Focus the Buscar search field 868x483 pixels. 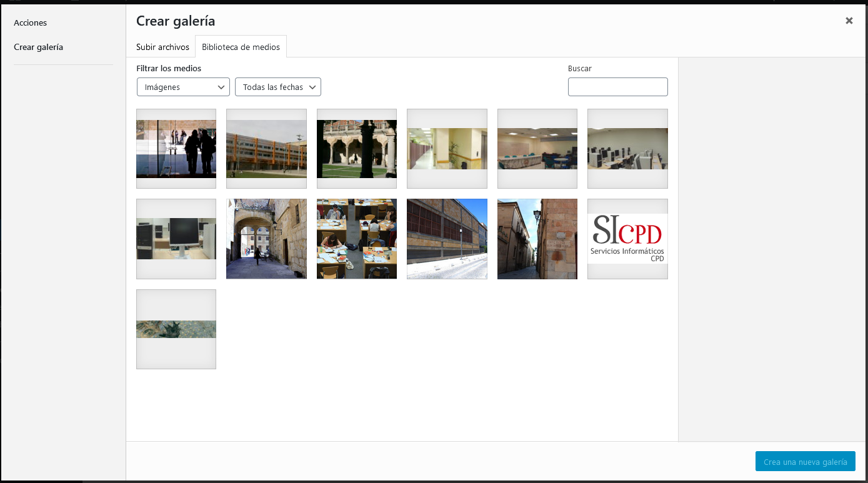pos(617,87)
